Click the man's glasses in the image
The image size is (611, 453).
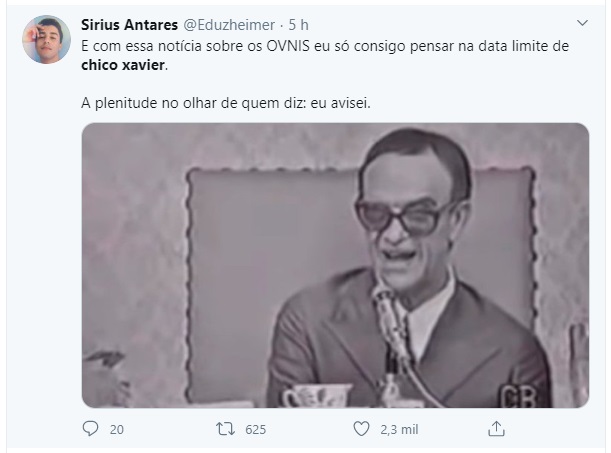pyautogui.click(x=403, y=215)
